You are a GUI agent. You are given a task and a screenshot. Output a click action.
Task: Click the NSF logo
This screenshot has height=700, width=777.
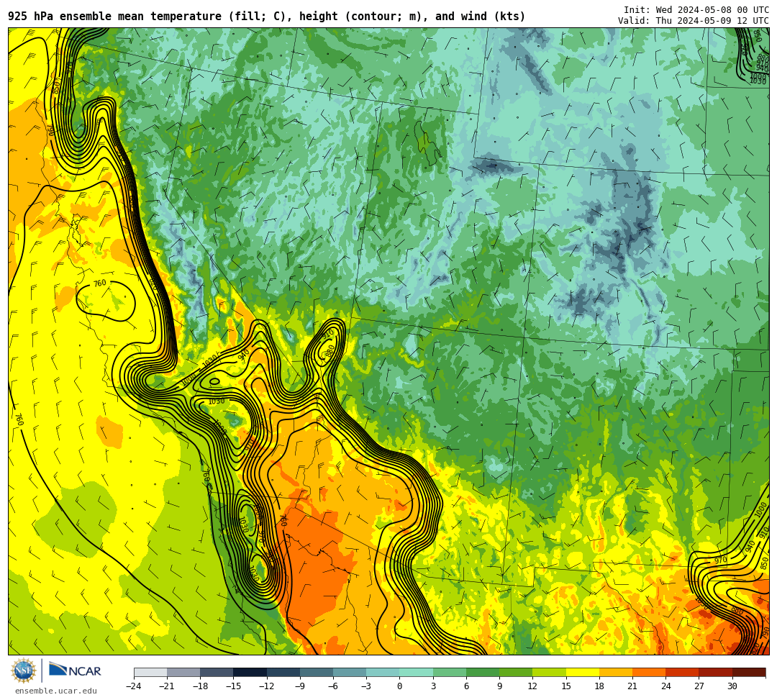click(24, 671)
